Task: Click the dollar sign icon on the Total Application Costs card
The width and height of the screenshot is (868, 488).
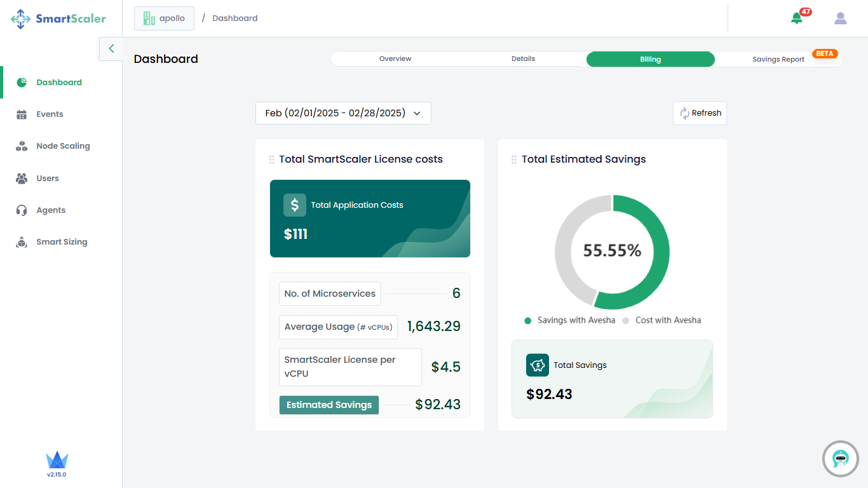Action: pos(295,205)
